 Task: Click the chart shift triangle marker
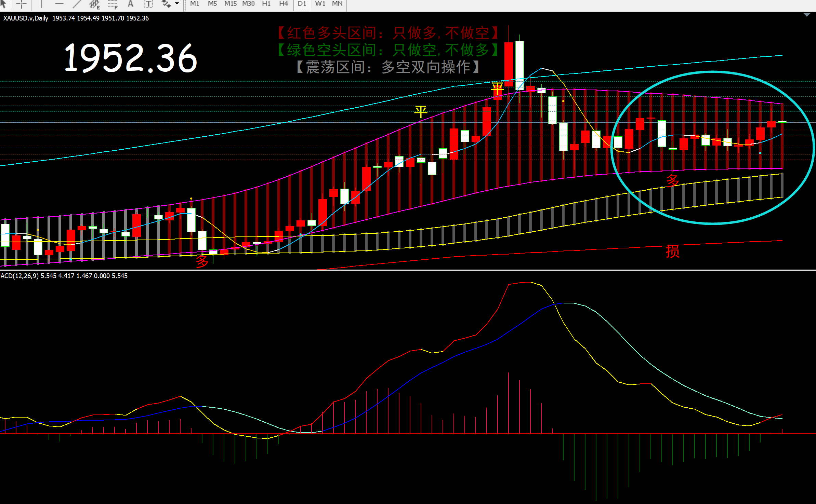(x=807, y=15)
